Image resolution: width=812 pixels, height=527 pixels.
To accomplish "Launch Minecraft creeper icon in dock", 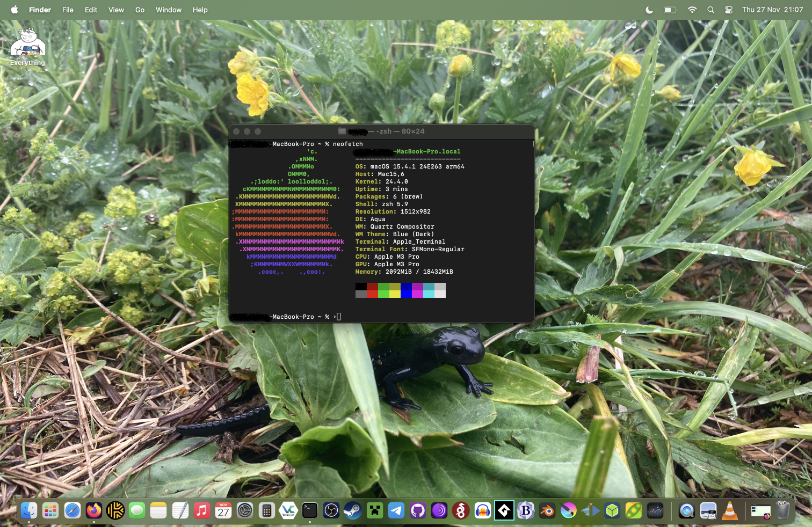I will 375,510.
